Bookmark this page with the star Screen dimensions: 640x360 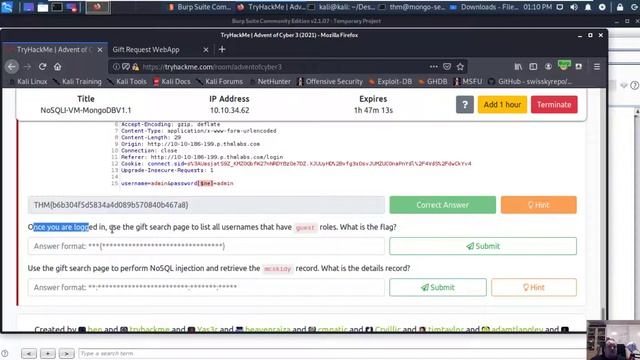tap(460, 67)
